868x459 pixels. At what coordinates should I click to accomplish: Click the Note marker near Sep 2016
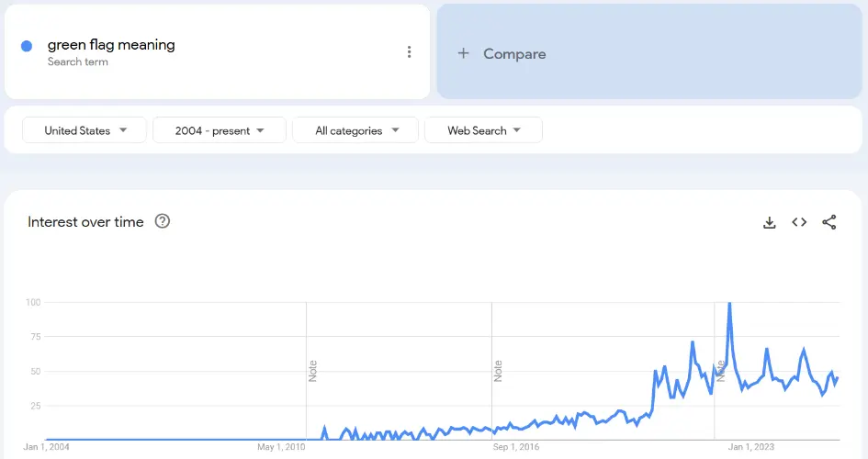coord(498,371)
